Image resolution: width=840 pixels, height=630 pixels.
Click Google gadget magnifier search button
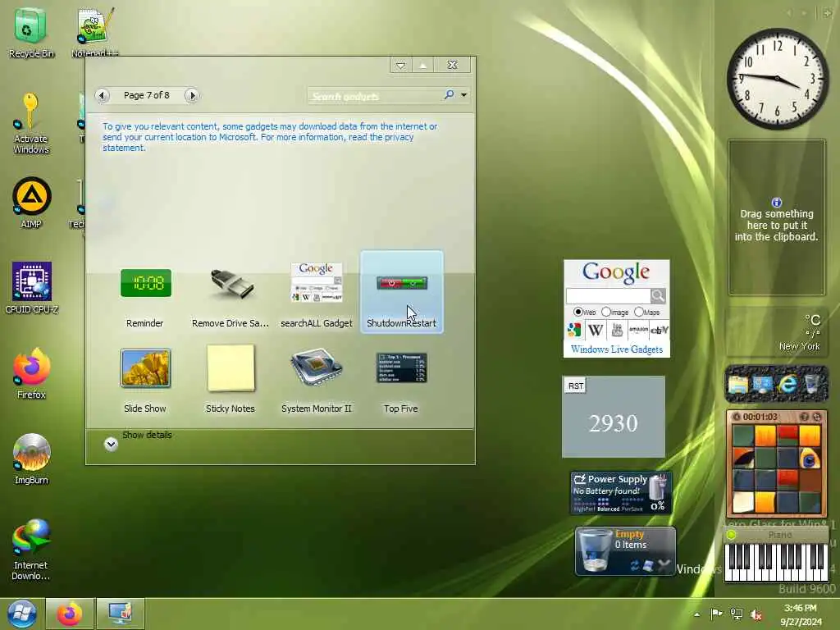tap(659, 295)
